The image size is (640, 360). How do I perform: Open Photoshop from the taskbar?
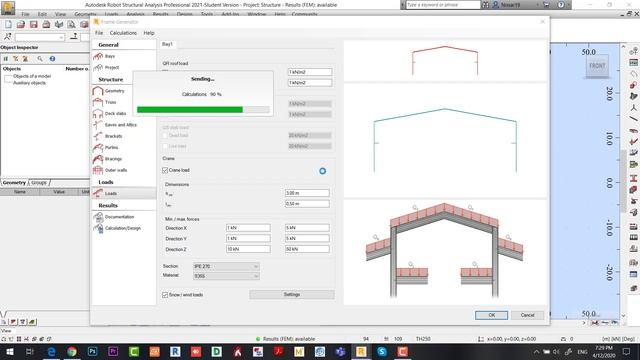93,351
